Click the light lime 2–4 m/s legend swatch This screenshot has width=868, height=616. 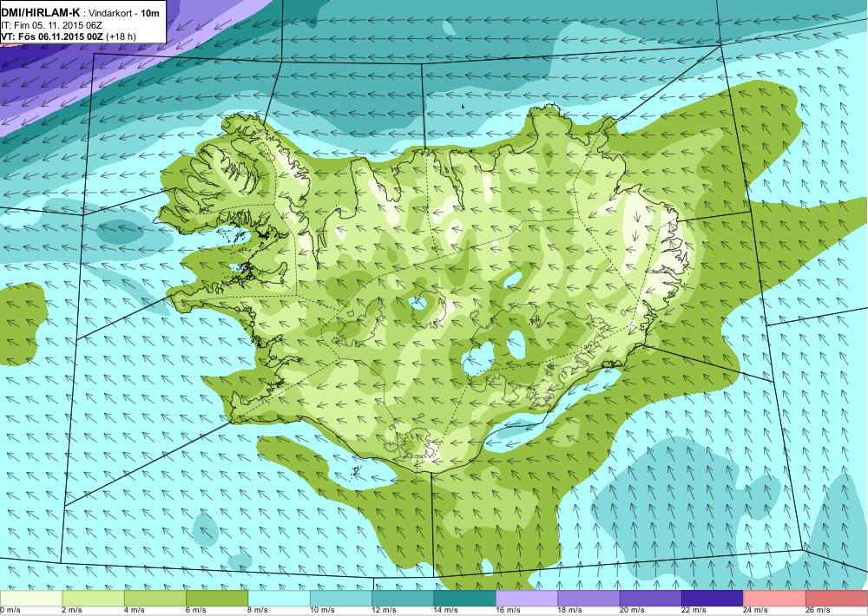point(93,599)
